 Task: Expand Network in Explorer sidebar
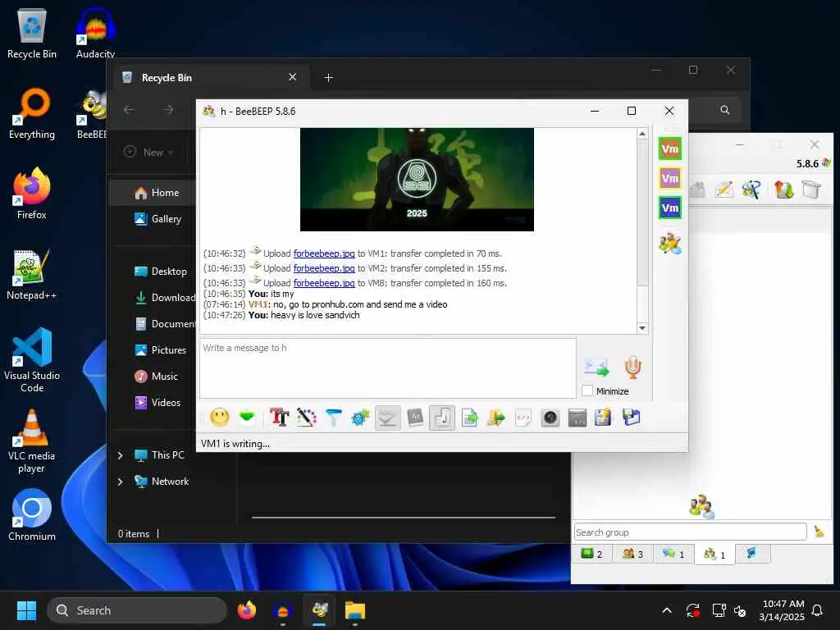click(x=120, y=482)
